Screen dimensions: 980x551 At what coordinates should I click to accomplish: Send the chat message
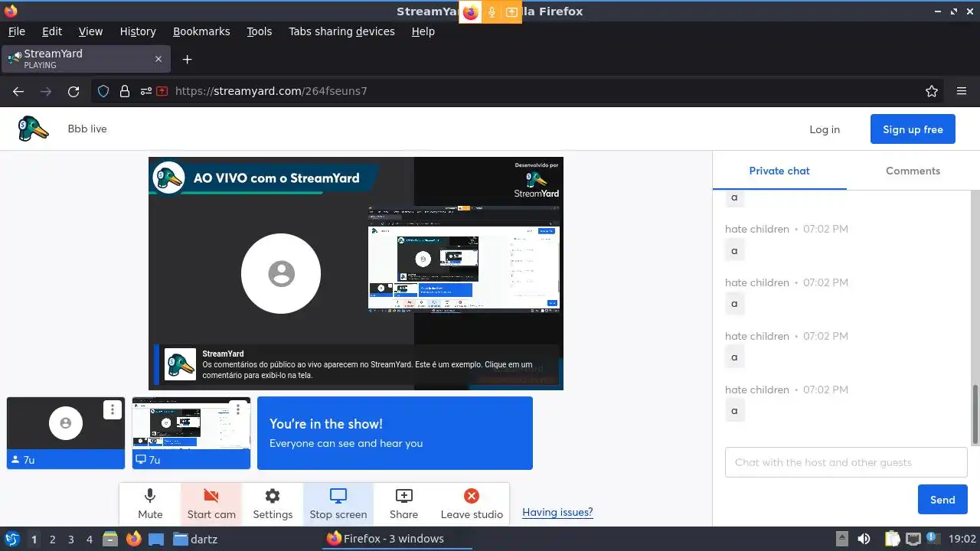942,500
